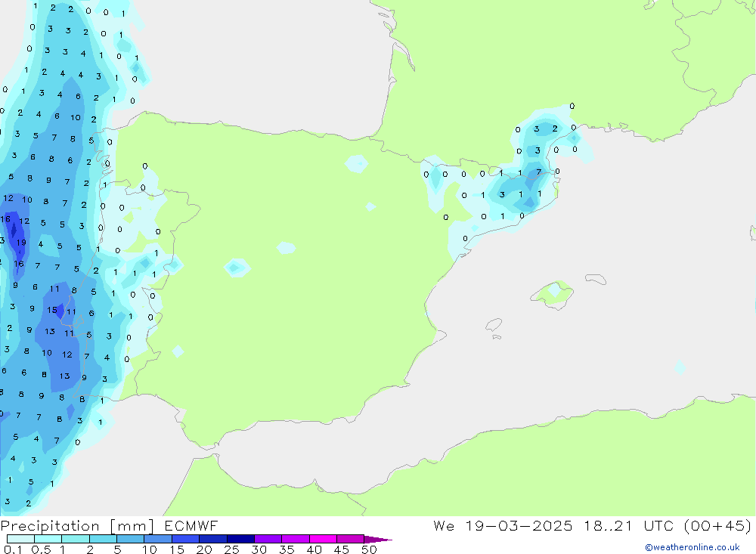Click the island of Menorca
The width and height of the screenshot is (756, 554).
coord(595,280)
